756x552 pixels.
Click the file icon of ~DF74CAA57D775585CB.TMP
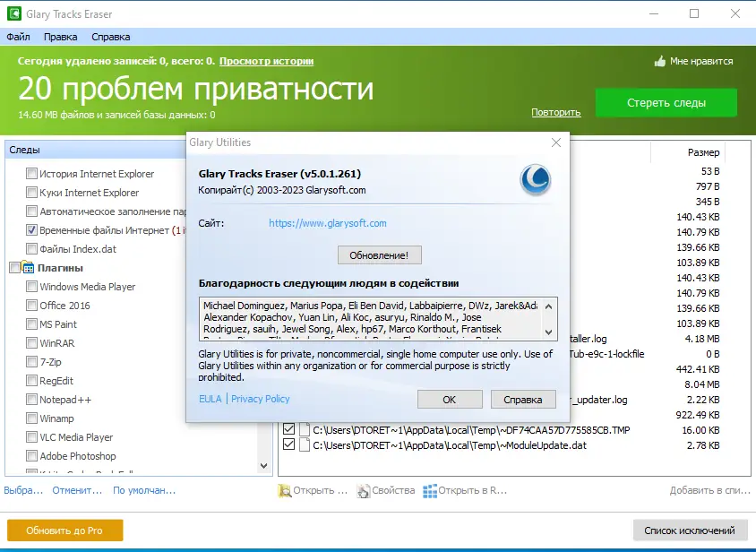[305, 430]
